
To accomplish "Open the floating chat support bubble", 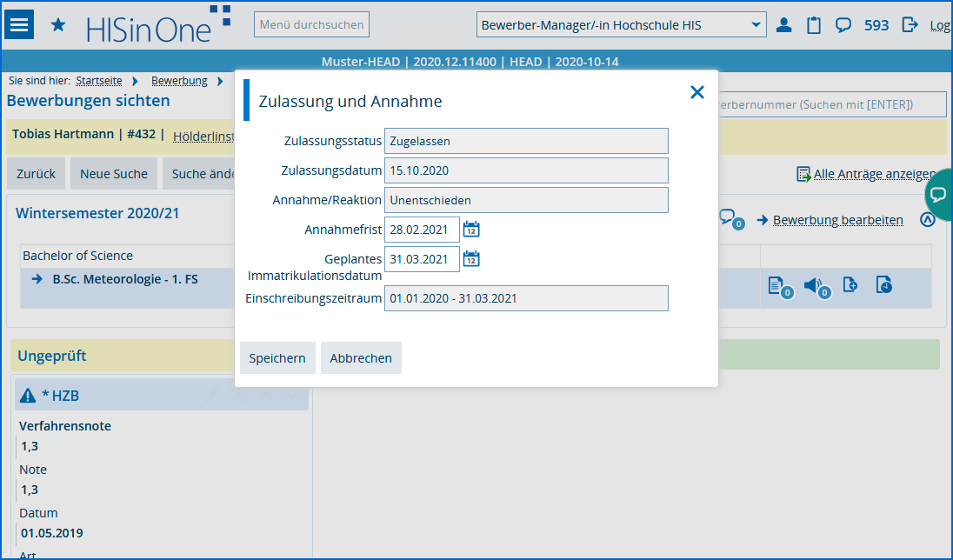I will click(939, 195).
